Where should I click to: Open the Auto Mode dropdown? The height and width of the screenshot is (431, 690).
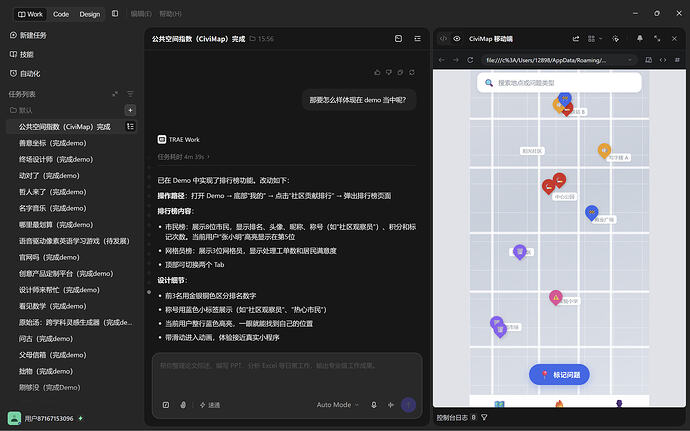click(338, 405)
